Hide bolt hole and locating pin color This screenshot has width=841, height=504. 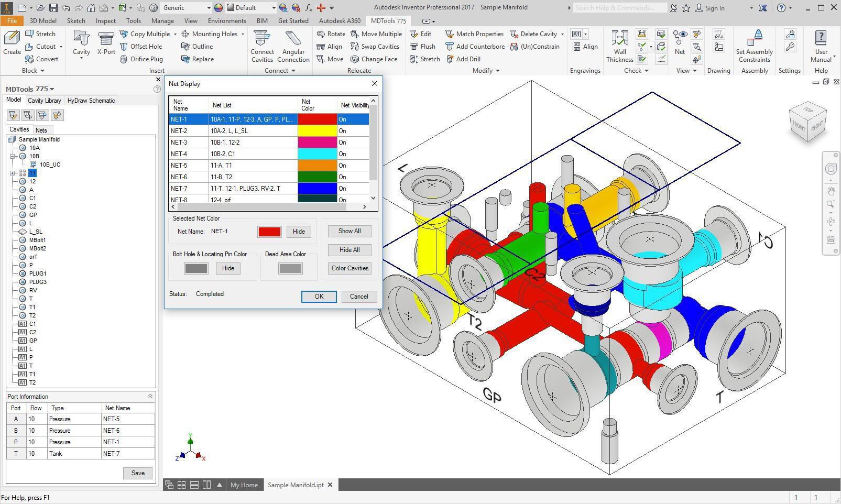(x=228, y=268)
